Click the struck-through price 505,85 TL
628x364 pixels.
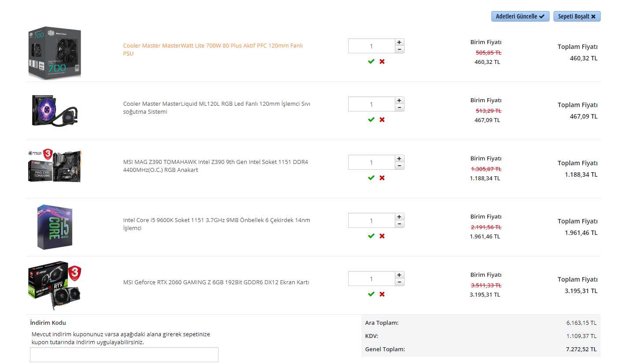489,52
